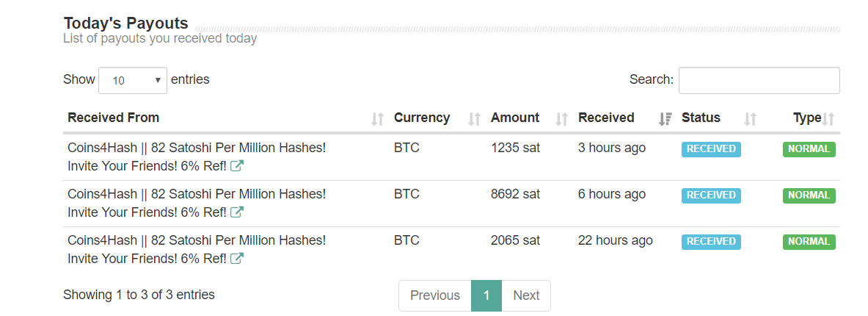Sort by Currency column arrows
Viewport: 868px width, 316px height.
click(x=475, y=118)
